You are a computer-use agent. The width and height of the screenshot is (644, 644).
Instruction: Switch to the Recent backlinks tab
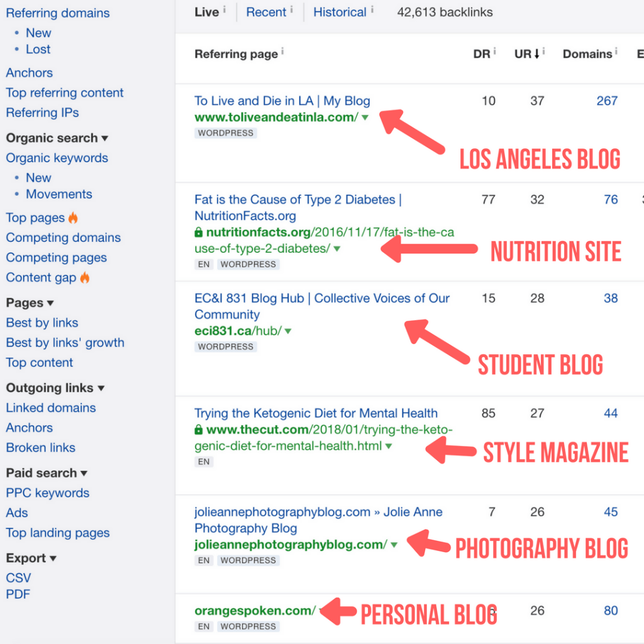(x=266, y=13)
